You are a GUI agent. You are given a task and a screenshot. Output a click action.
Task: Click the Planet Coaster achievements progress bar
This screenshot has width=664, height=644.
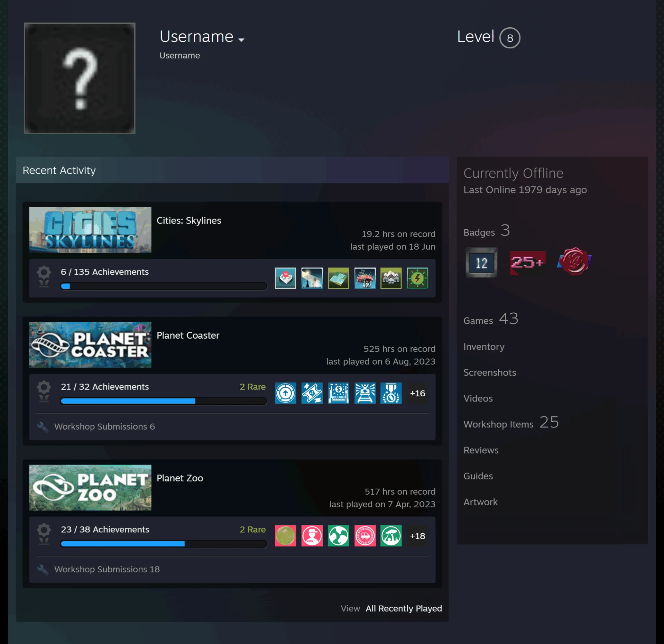[x=164, y=401]
